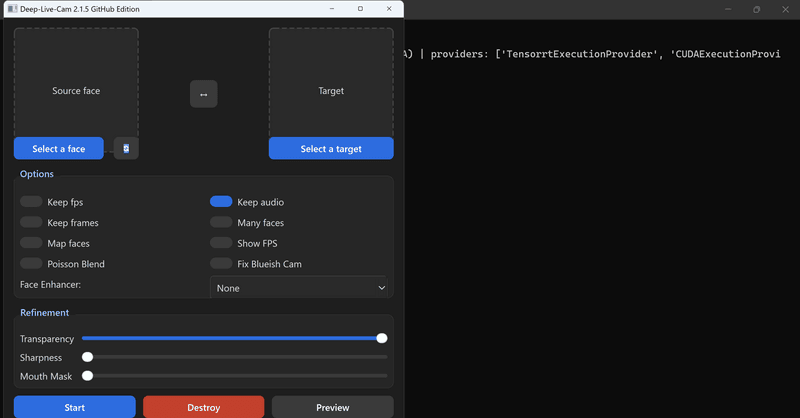Click the Refinement section heading
The width and height of the screenshot is (800, 418).
click(44, 312)
